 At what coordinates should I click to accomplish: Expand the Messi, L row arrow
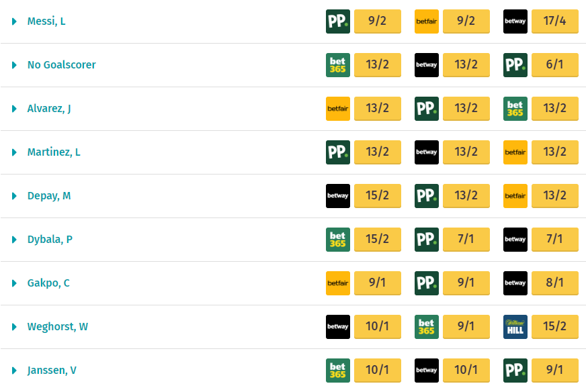pos(14,21)
